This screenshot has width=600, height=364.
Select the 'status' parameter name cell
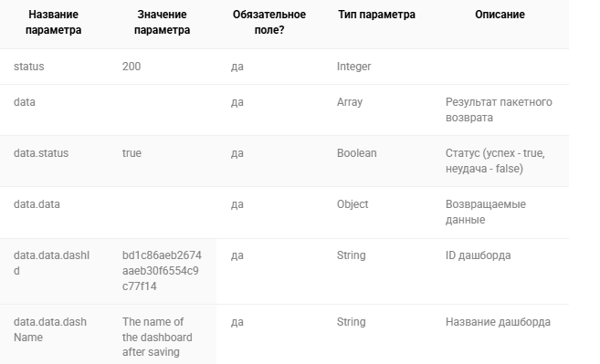(x=29, y=67)
